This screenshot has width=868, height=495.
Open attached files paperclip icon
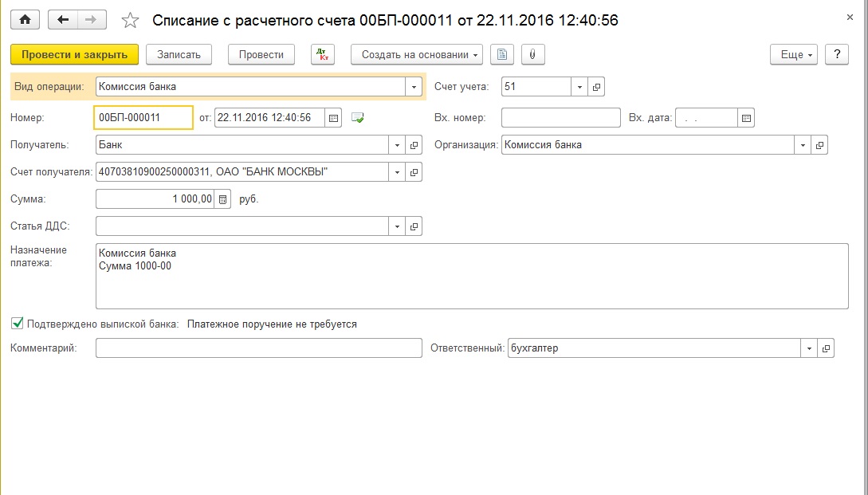tap(532, 54)
